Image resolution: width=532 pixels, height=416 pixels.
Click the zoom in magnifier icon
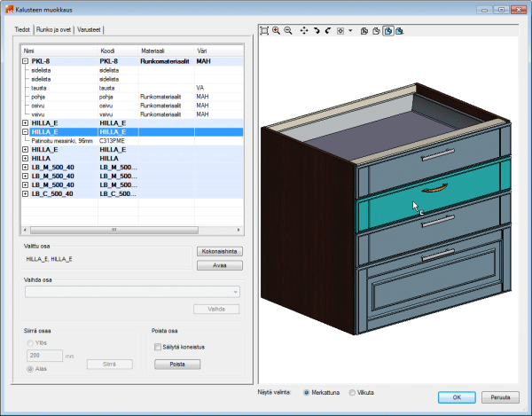(276, 30)
